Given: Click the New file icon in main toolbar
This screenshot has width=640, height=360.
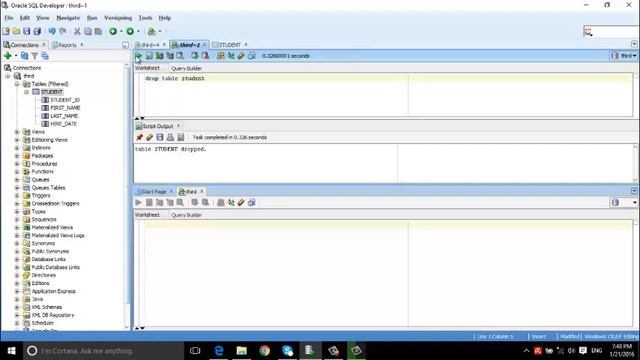Looking at the screenshot, I should 6,31.
